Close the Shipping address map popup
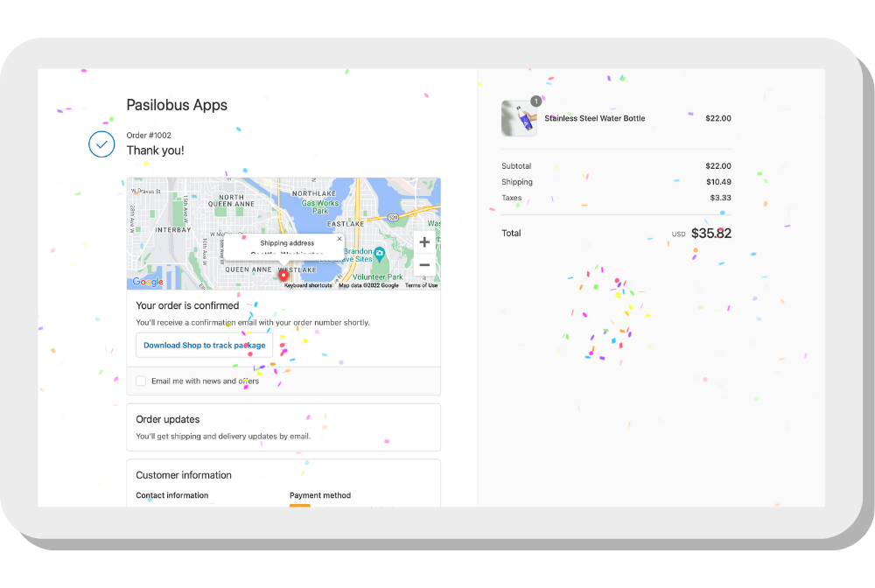The width and height of the screenshot is (875, 588). coord(339,238)
